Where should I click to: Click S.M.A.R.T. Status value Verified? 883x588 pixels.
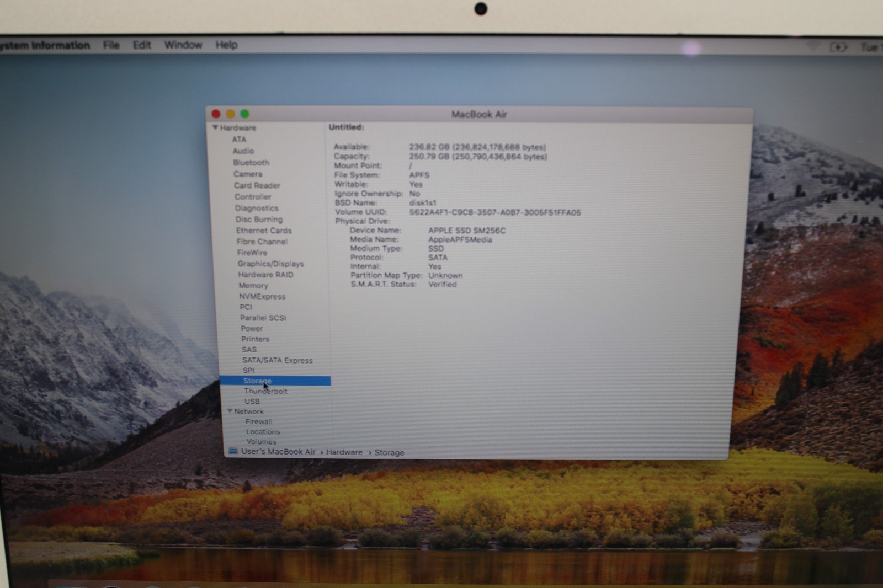click(x=443, y=285)
